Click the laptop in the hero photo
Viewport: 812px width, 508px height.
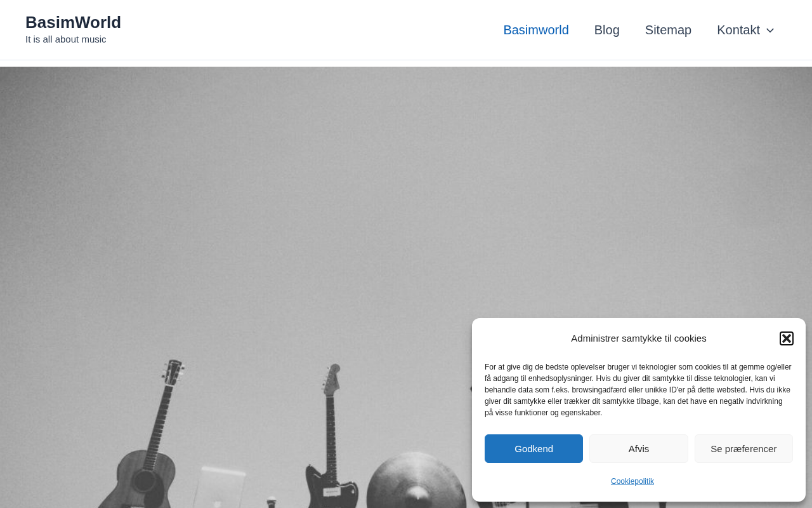click(x=219, y=487)
